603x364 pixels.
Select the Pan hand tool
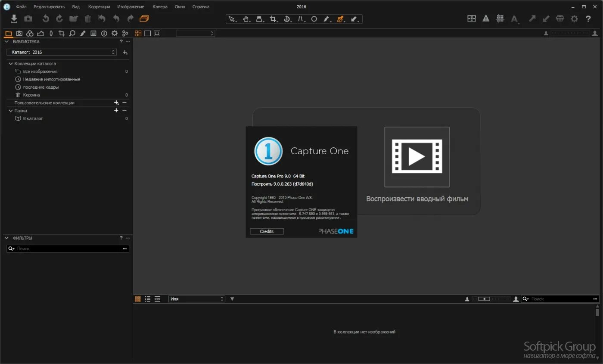(x=246, y=19)
